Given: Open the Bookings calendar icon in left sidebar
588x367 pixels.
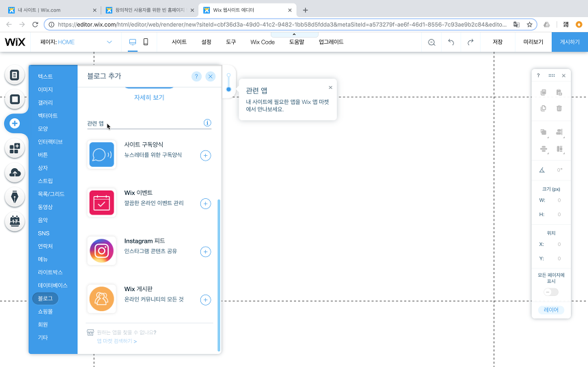Looking at the screenshot, I should (14, 221).
